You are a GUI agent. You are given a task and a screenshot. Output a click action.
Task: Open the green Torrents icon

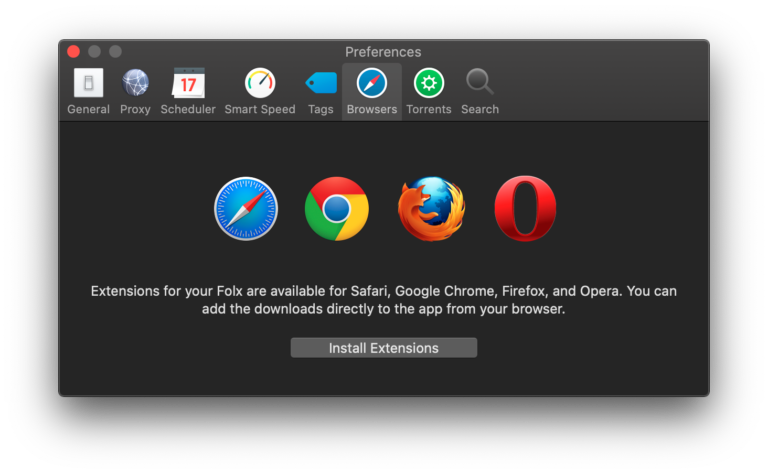click(x=429, y=84)
